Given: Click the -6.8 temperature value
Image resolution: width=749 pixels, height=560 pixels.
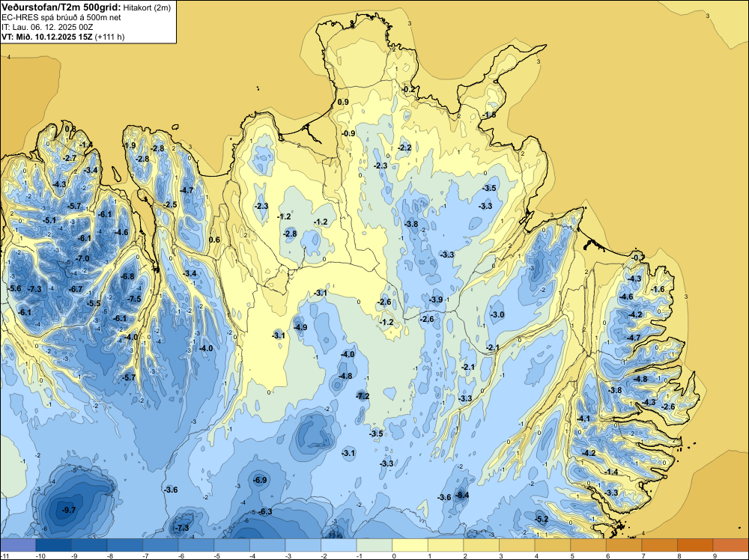Looking at the screenshot, I should point(127,276).
